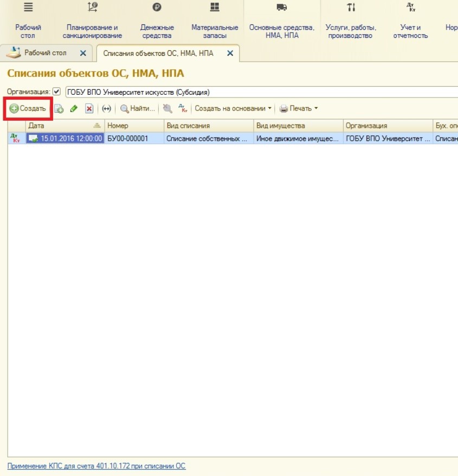This screenshot has width=458, height=476.
Task: Set the date interval icon
Action: coord(106,108)
